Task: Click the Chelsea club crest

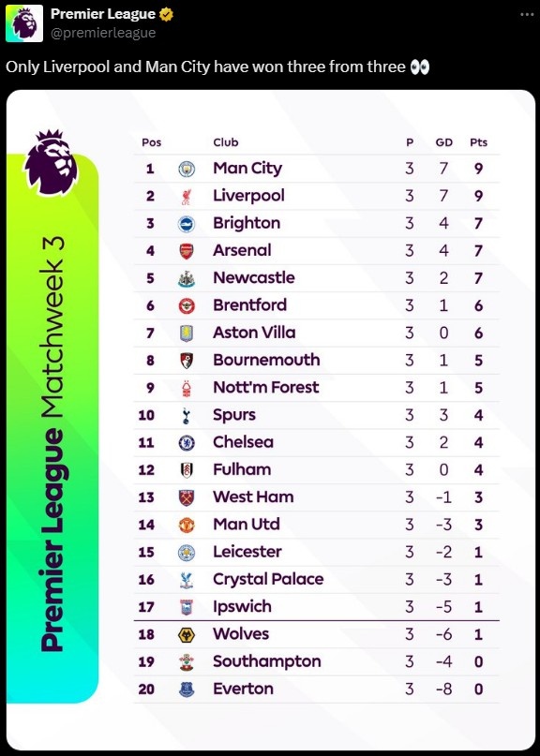Action: click(x=187, y=442)
